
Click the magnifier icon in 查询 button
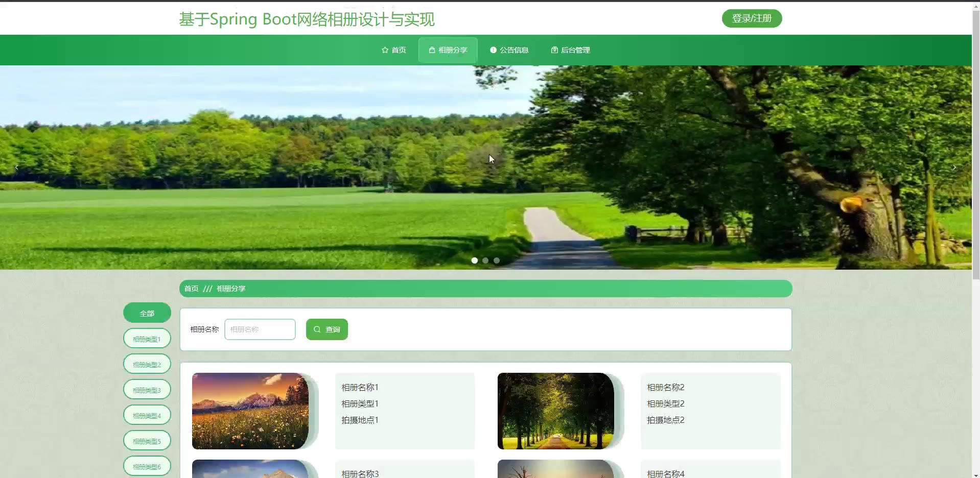[x=317, y=329]
